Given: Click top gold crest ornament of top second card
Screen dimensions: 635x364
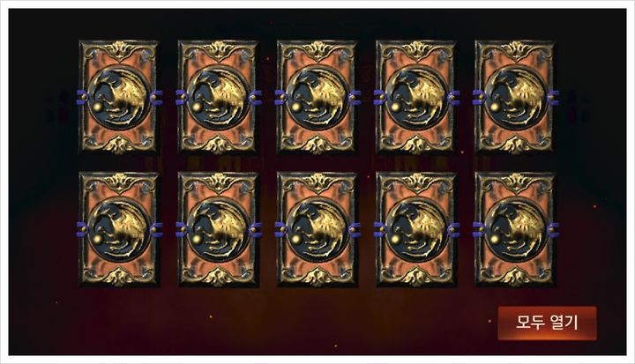Looking at the screenshot, I should [218, 48].
